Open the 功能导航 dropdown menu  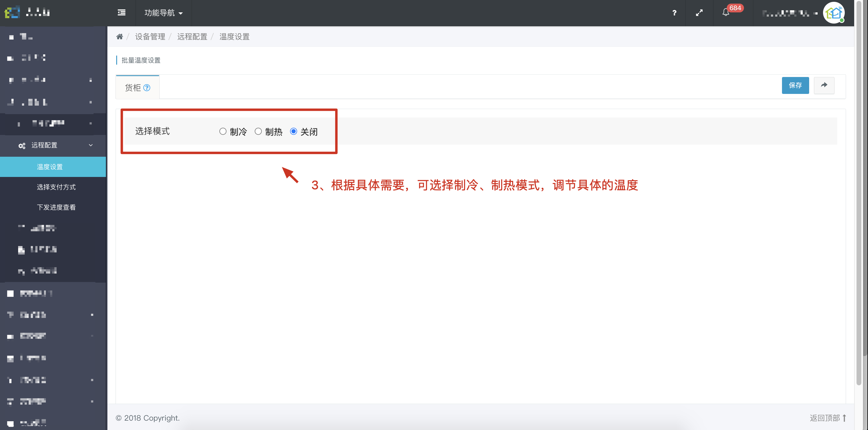163,13
